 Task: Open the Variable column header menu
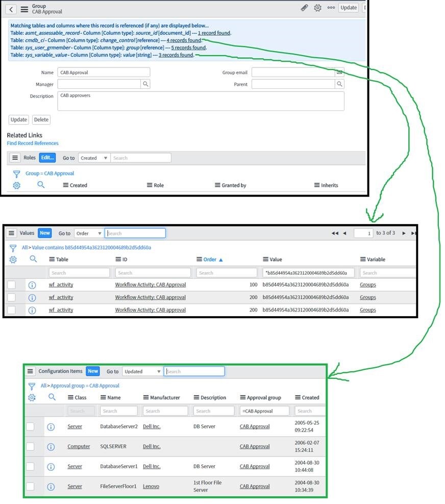[363, 259]
